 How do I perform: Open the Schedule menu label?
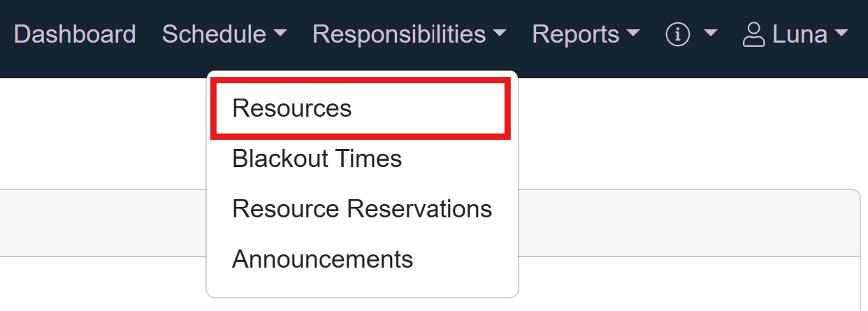tap(214, 34)
